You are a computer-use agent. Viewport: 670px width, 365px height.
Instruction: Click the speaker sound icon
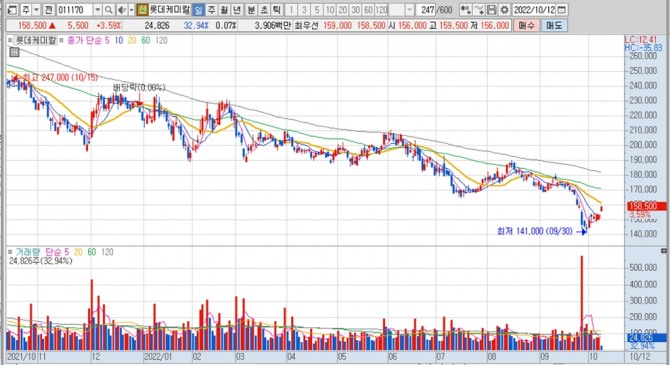tap(122, 10)
